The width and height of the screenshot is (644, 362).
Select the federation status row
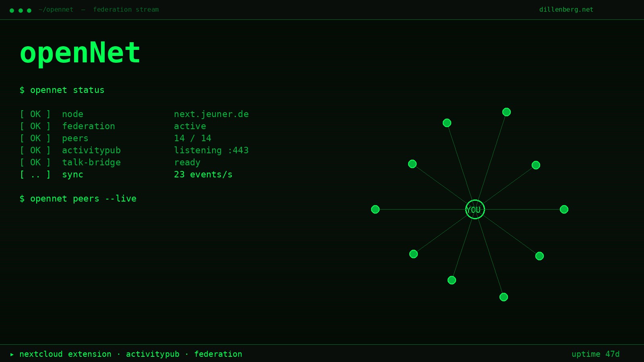click(113, 126)
